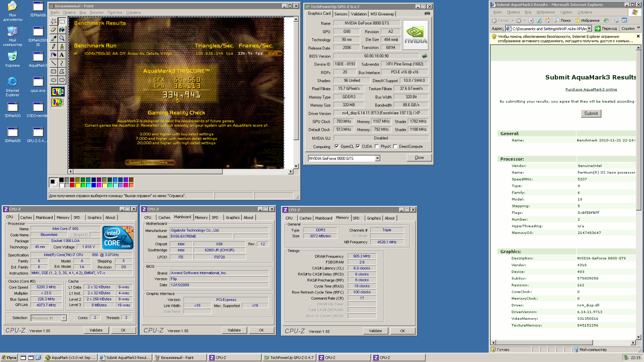The image size is (644, 362).
Task: Click the GPU-Z screenshot camera icon
Action: (x=427, y=13)
